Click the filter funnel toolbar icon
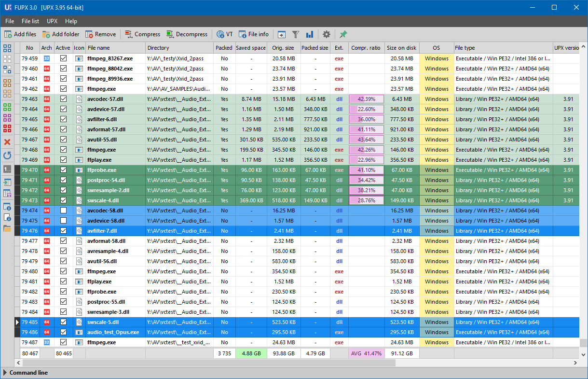Screen dimensions: 588x379 coord(296,34)
